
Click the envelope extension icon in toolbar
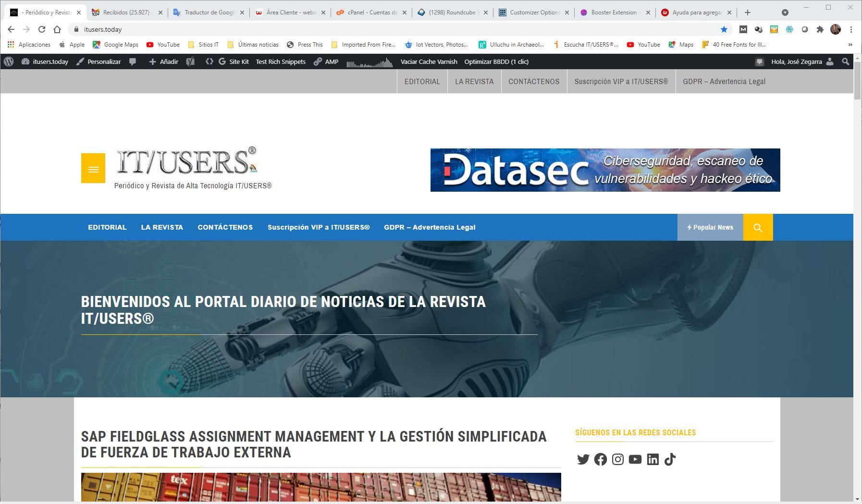click(x=774, y=29)
